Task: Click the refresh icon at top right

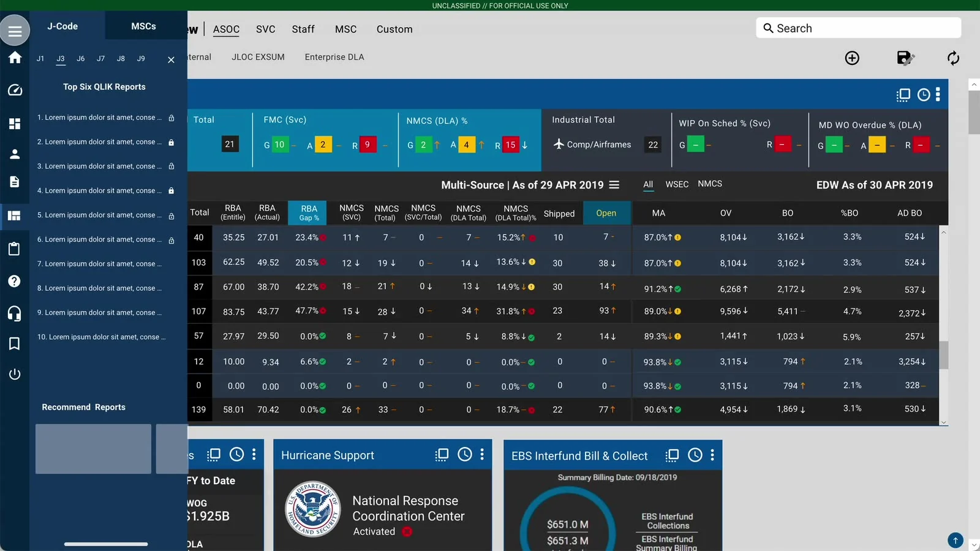Action: [x=953, y=58]
